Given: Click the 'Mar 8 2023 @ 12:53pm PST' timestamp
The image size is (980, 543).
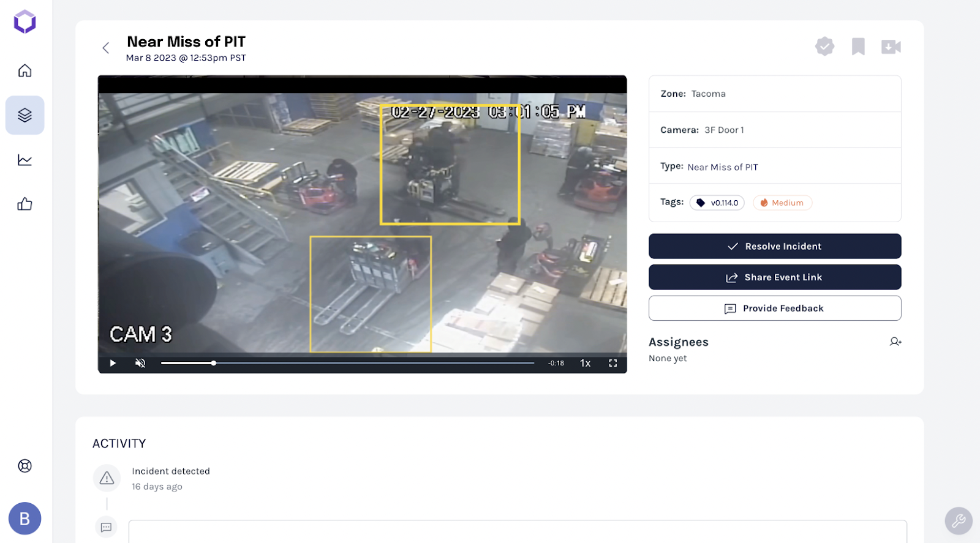Looking at the screenshot, I should coord(186,58).
